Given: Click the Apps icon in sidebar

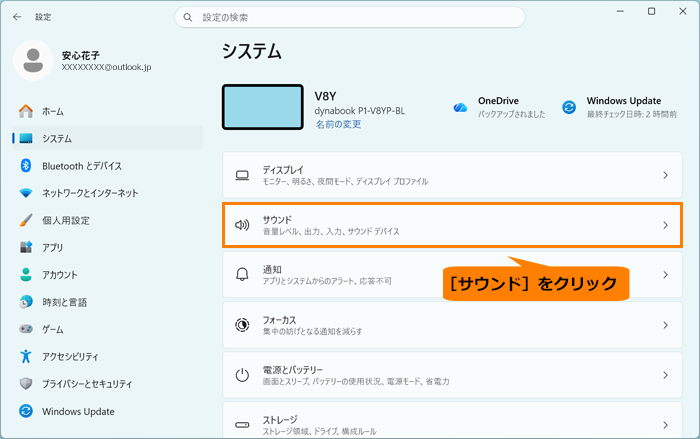Looking at the screenshot, I should pos(26,247).
